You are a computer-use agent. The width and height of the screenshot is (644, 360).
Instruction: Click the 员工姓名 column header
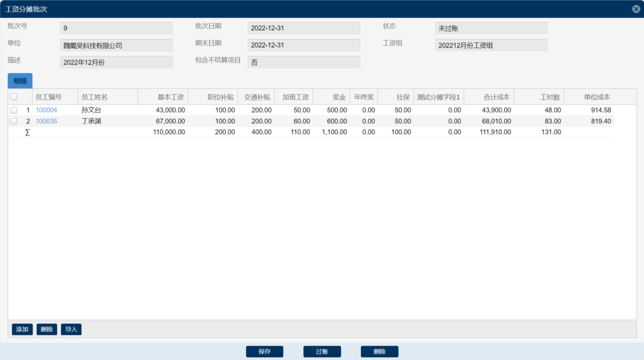point(107,97)
